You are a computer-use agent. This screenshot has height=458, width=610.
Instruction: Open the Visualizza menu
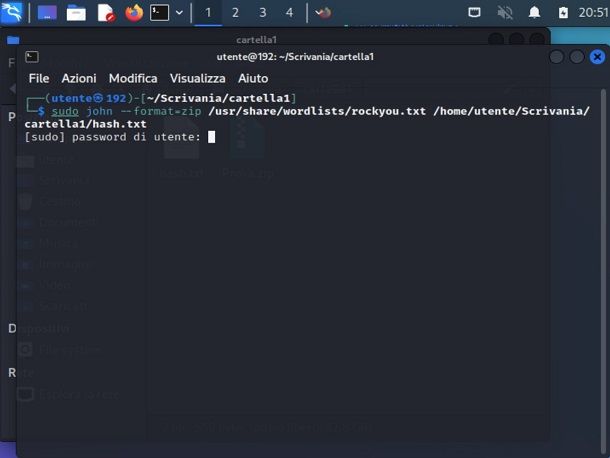click(x=198, y=78)
